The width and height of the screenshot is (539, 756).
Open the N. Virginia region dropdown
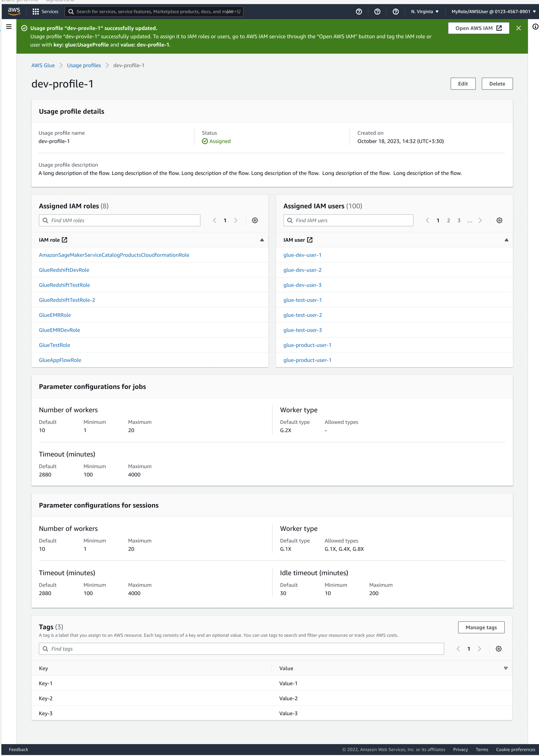click(424, 11)
